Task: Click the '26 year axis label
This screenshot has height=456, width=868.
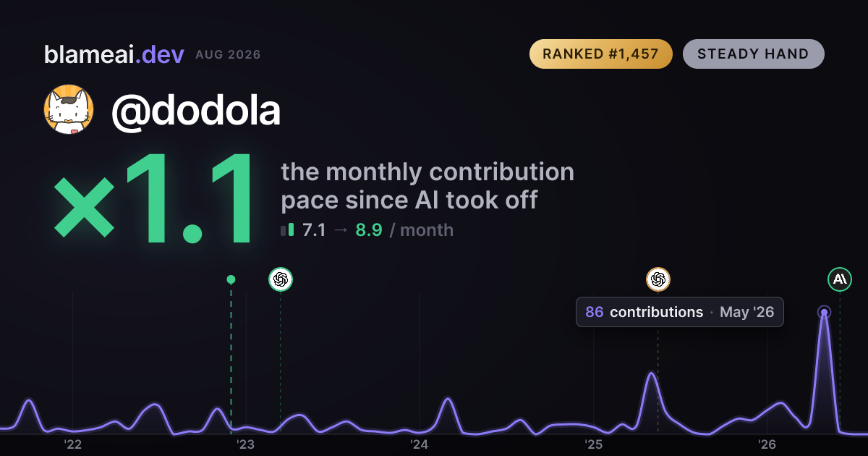Action: [x=767, y=444]
